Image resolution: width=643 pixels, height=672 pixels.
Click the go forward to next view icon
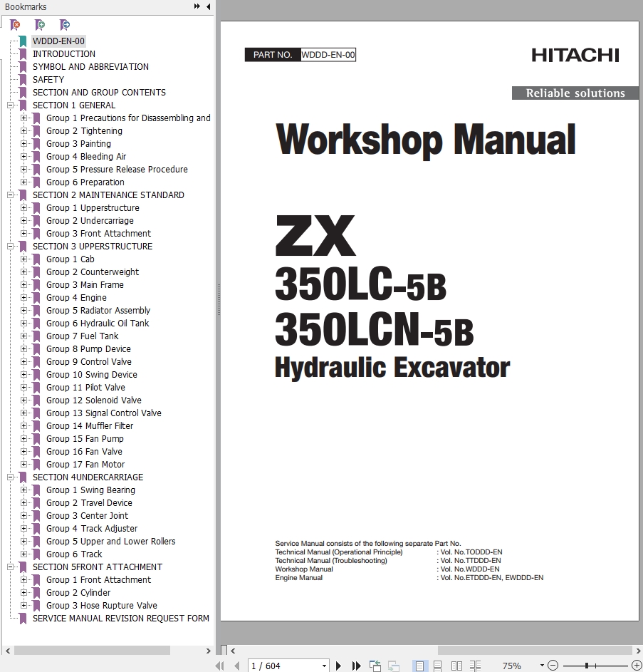point(393,666)
